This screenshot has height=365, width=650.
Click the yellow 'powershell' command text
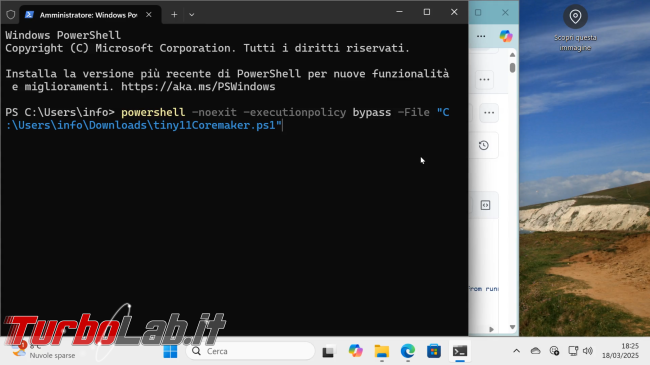pos(153,112)
